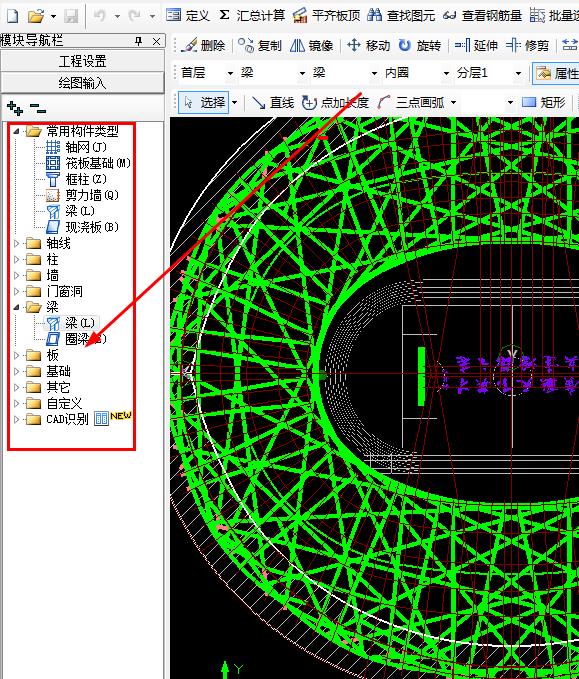579x679 pixels.
Task: Select the 移动 move tool
Action: 369,45
